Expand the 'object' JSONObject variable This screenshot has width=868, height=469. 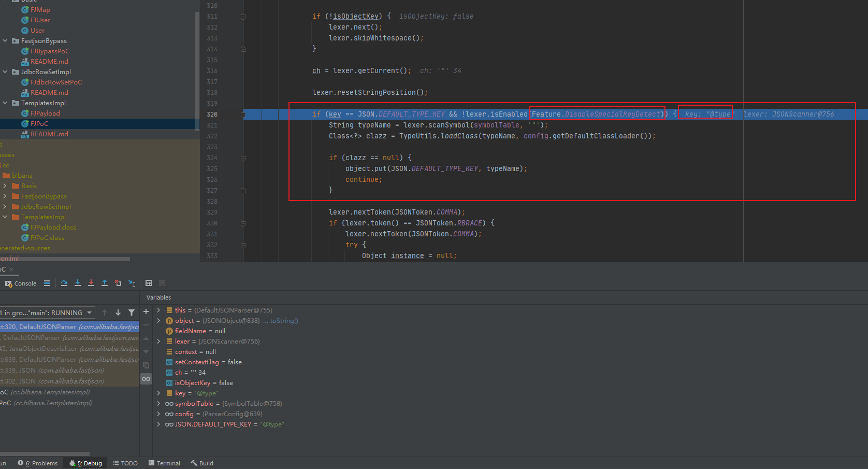click(x=158, y=321)
